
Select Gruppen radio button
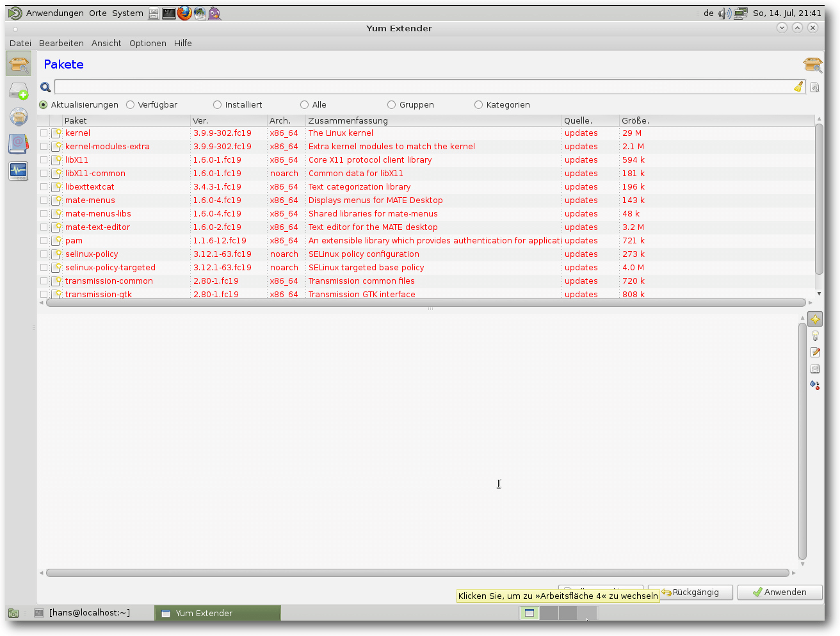pyautogui.click(x=391, y=105)
